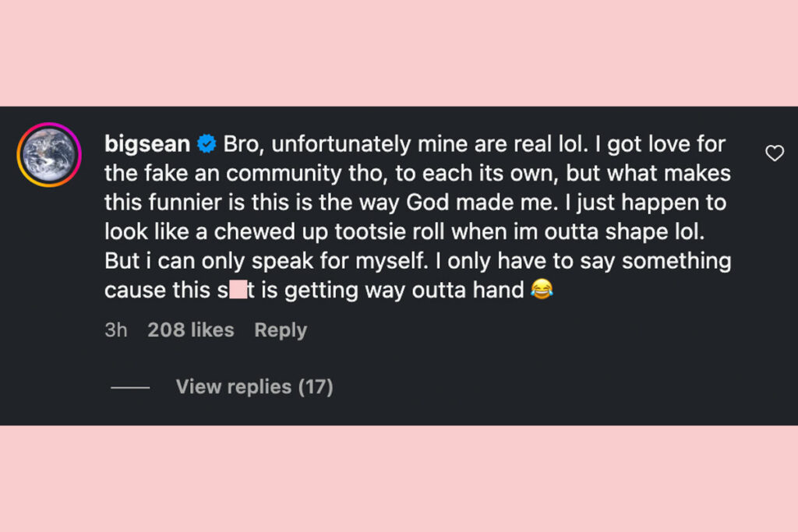The height and width of the screenshot is (532, 798).
Task: Tap Reply under the comment
Action: coord(280,329)
